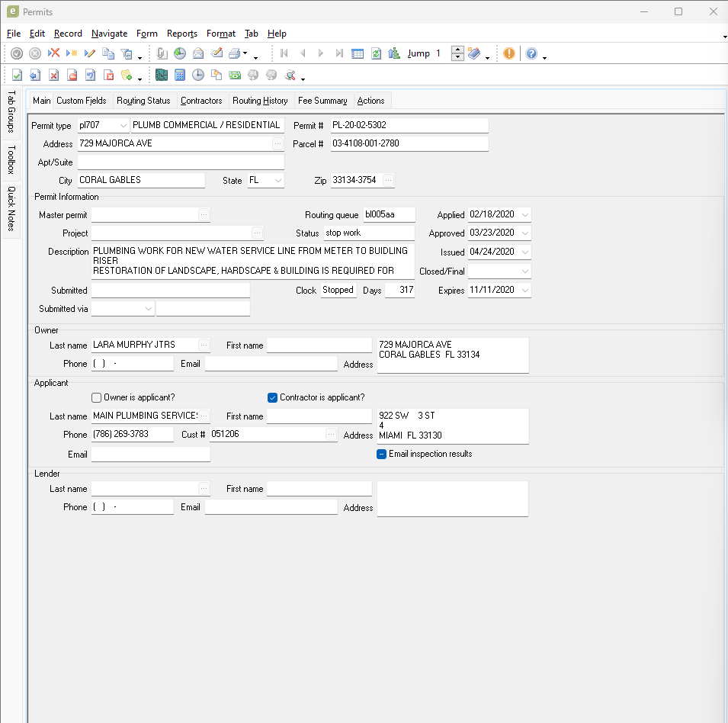Check the 'Owner is applicant?' checkbox
The image size is (728, 723).
(97, 397)
